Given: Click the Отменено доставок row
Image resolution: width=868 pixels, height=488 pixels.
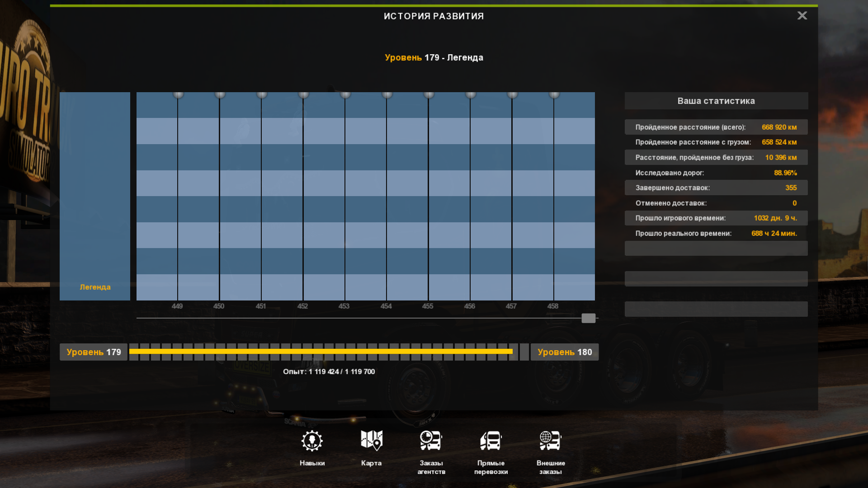Looking at the screenshot, I should (716, 203).
